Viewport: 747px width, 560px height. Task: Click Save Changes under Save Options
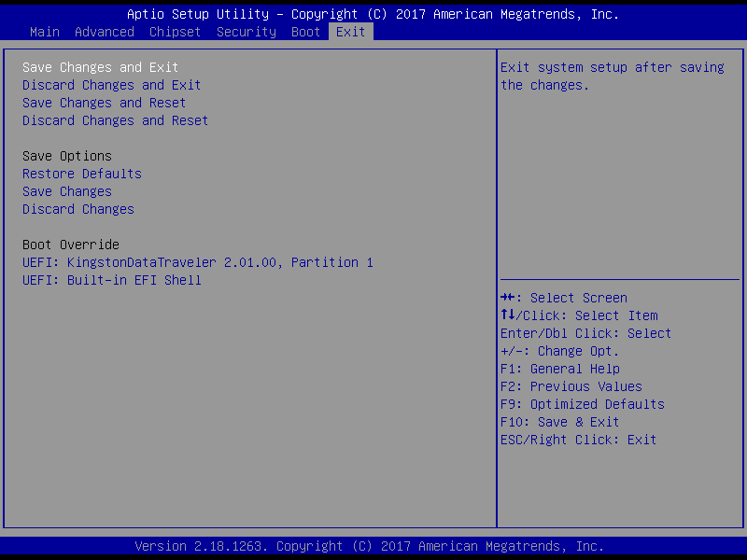click(x=67, y=191)
